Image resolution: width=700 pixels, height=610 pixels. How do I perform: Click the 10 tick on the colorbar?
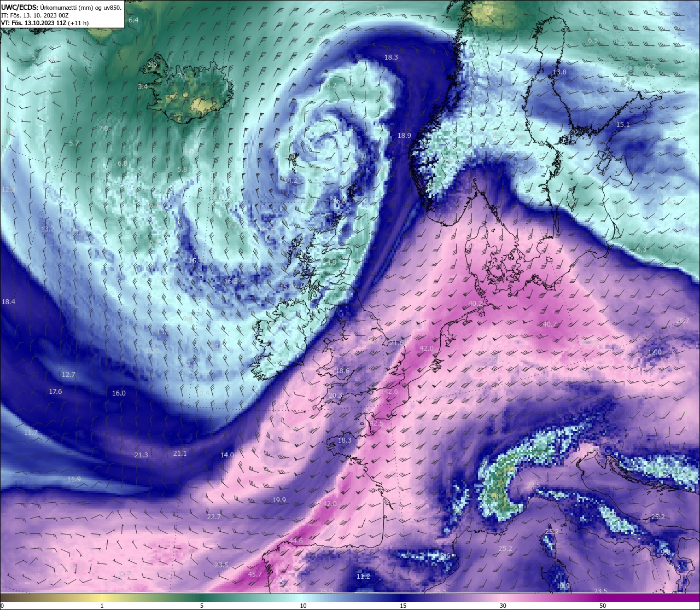point(302,606)
